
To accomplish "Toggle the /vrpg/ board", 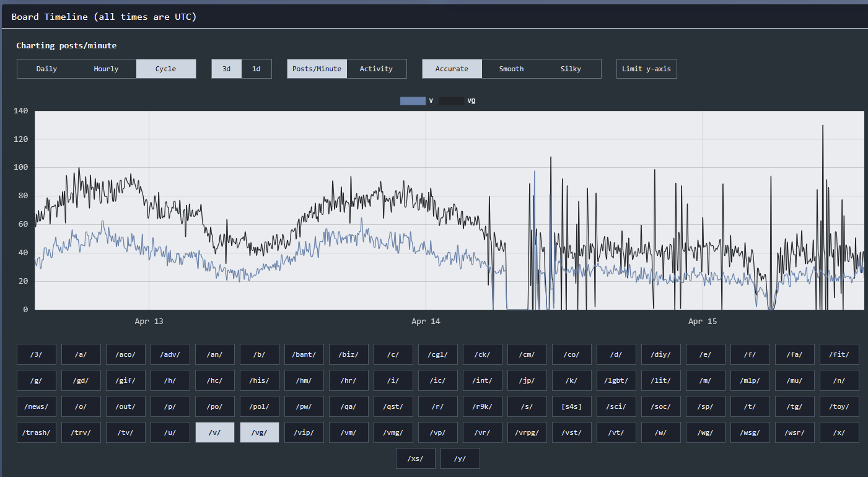I will (527, 432).
